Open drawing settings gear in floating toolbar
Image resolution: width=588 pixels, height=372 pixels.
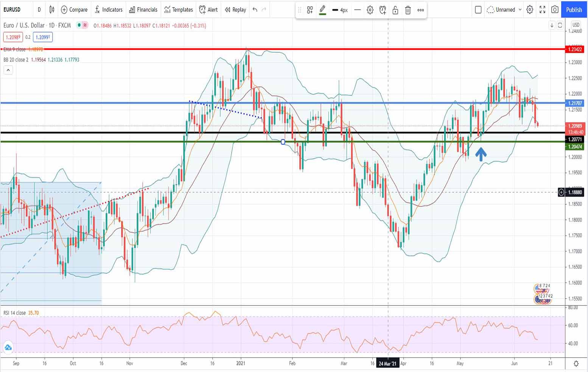pos(370,10)
